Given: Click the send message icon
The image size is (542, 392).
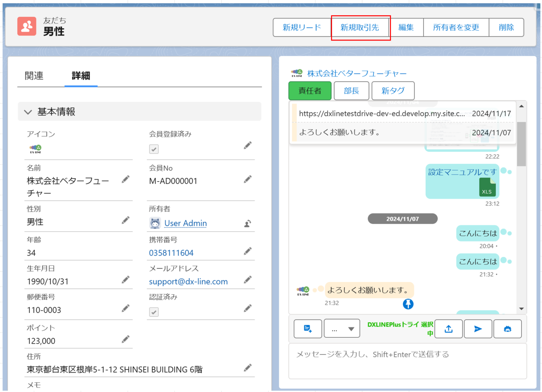Looking at the screenshot, I should [478, 329].
